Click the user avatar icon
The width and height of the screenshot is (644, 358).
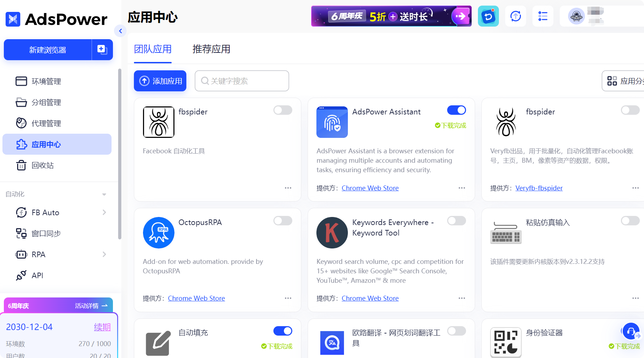(x=577, y=16)
